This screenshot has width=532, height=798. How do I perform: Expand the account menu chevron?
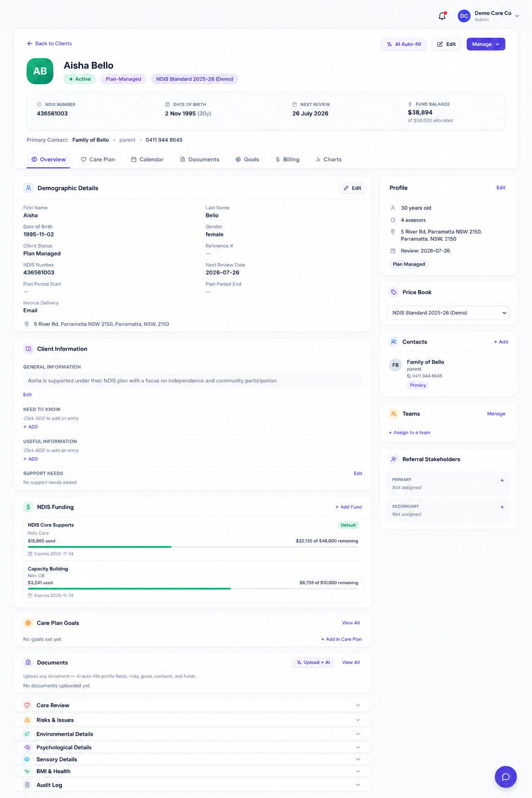(x=517, y=16)
